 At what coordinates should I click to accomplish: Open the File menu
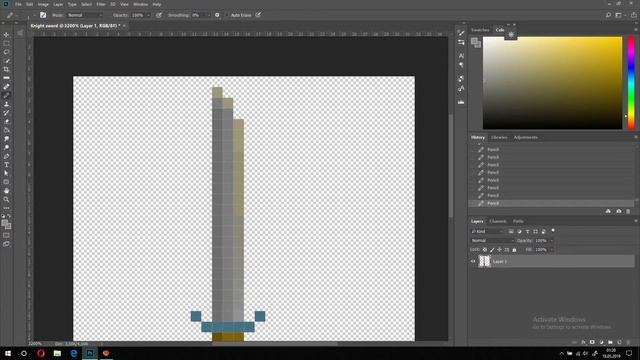pyautogui.click(x=18, y=4)
